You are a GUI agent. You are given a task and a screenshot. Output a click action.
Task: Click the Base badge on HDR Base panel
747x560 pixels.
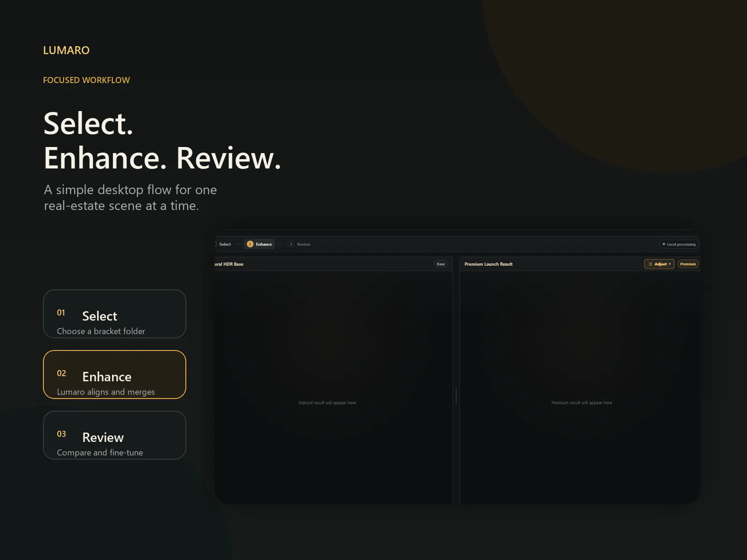pyautogui.click(x=441, y=264)
